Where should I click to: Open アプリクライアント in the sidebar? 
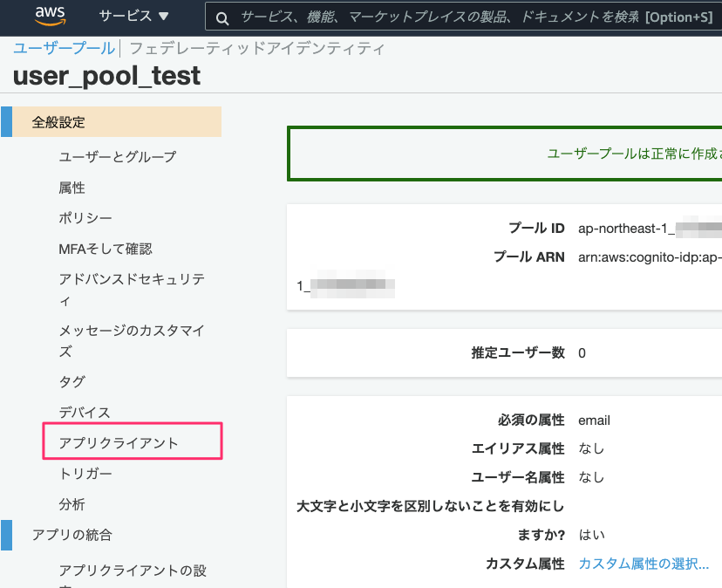(x=119, y=443)
